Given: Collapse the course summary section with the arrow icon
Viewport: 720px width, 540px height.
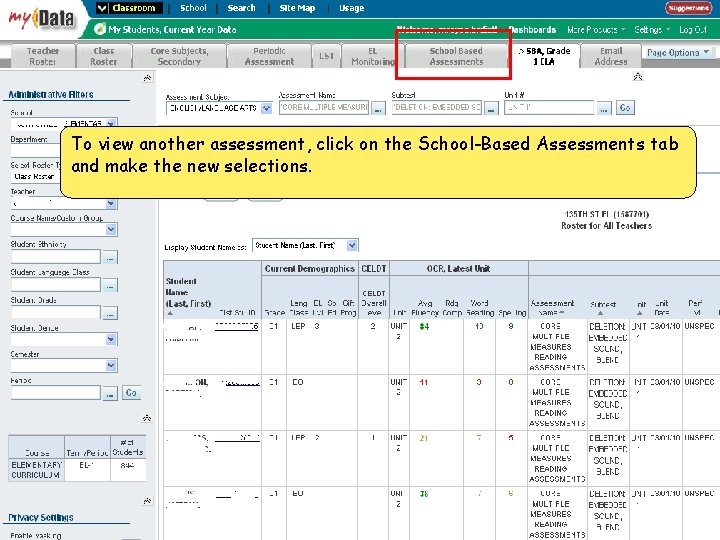Looking at the screenshot, I should pyautogui.click(x=147, y=418).
